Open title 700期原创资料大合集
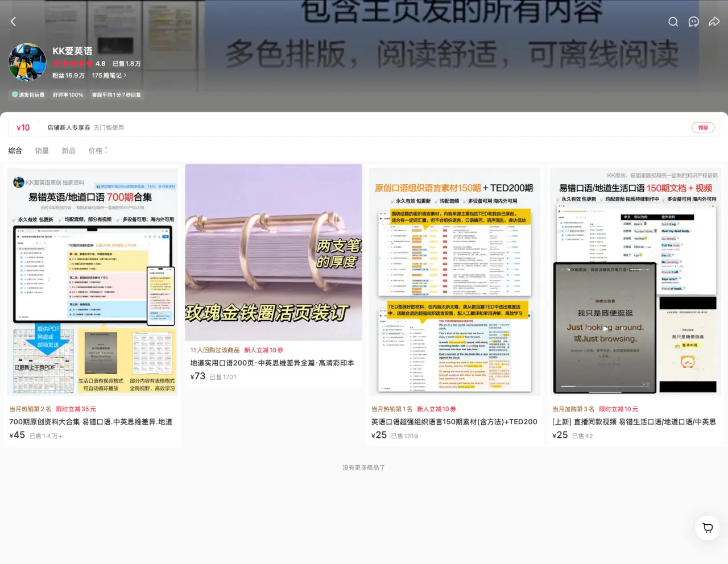Image resolution: width=728 pixels, height=564 pixels. (91, 422)
